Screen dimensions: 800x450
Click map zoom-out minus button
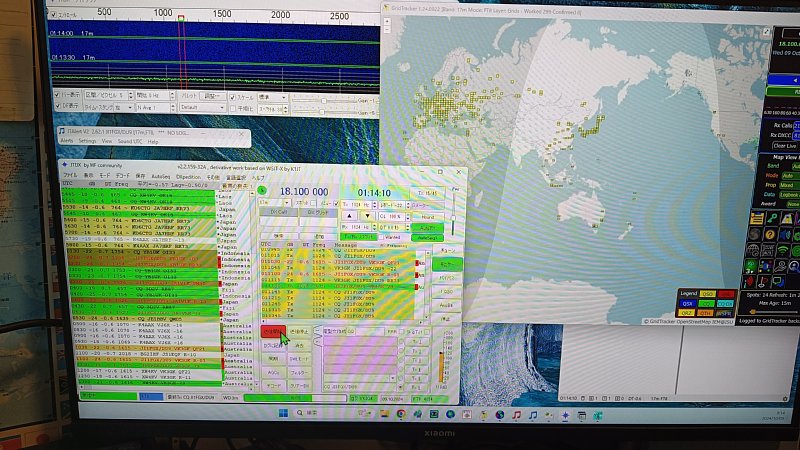tap(387, 30)
